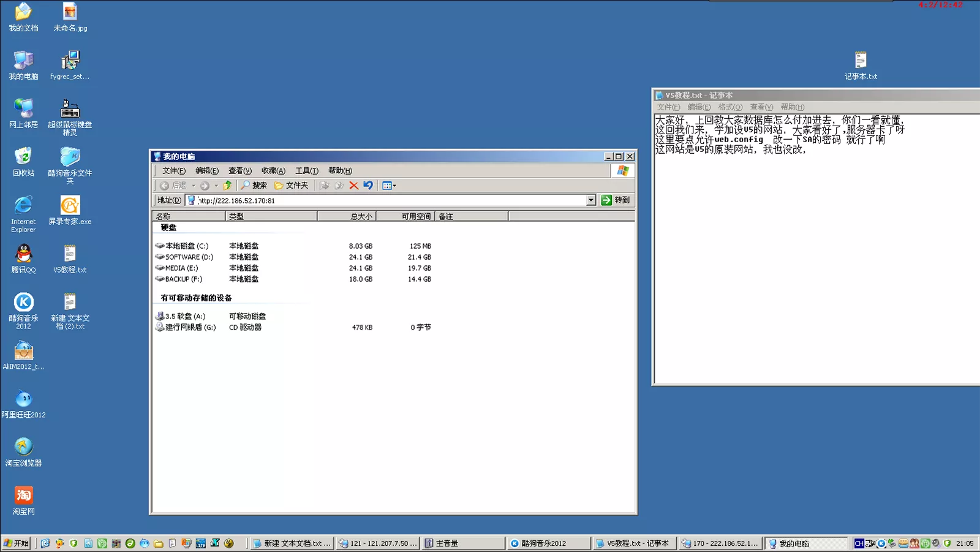Open the Views dropdown in toolbar
The height and width of the screenshot is (552, 980).
pos(389,186)
